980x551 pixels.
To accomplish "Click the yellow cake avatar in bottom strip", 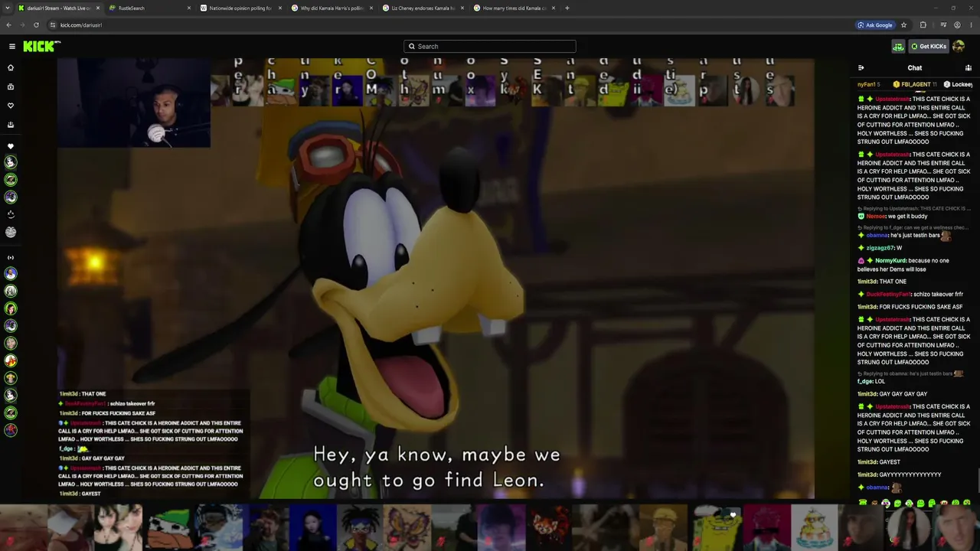I will [x=813, y=527].
